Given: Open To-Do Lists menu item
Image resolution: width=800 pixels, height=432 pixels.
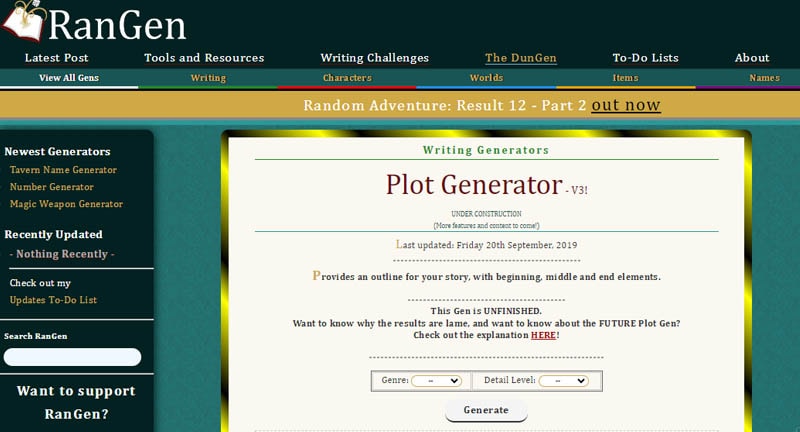Looking at the screenshot, I should [x=645, y=58].
